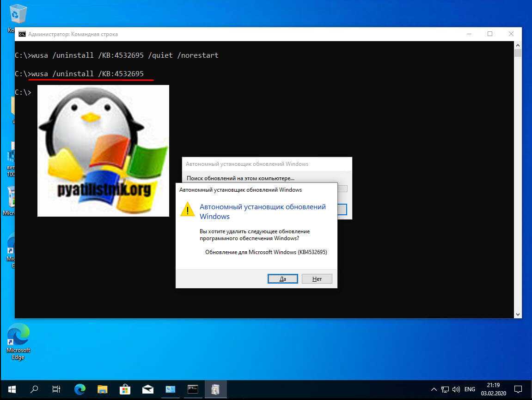Image resolution: width=532 pixels, height=400 pixels.
Task: Open File Explorer from the taskbar
Action: pos(102,389)
